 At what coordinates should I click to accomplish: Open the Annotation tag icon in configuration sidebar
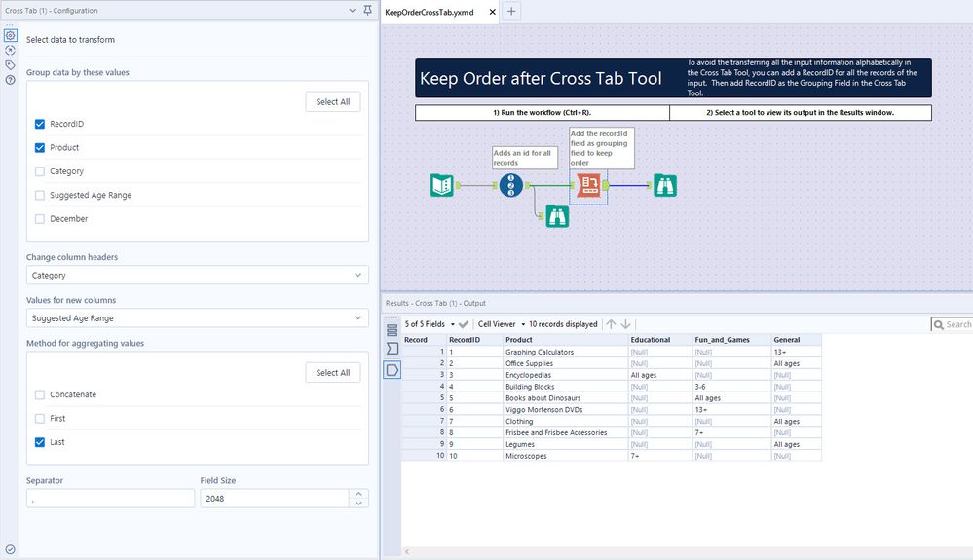coord(10,65)
